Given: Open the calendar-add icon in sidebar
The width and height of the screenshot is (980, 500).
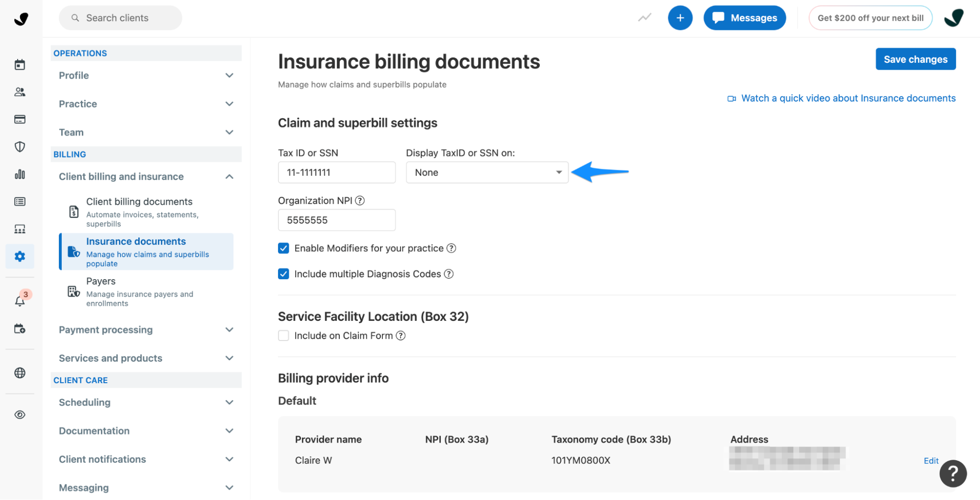Looking at the screenshot, I should (20, 329).
